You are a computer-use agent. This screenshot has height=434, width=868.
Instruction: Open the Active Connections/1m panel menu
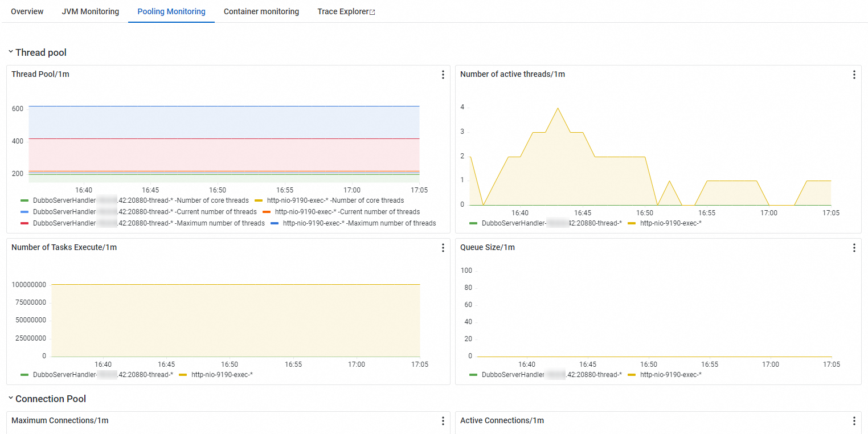tap(854, 421)
